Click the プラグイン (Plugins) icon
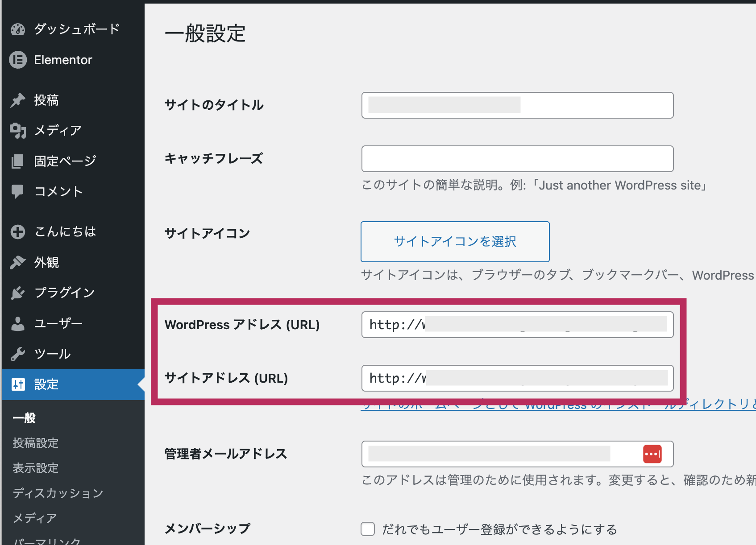Screen dimensions: 756x545 pyautogui.click(x=17, y=292)
